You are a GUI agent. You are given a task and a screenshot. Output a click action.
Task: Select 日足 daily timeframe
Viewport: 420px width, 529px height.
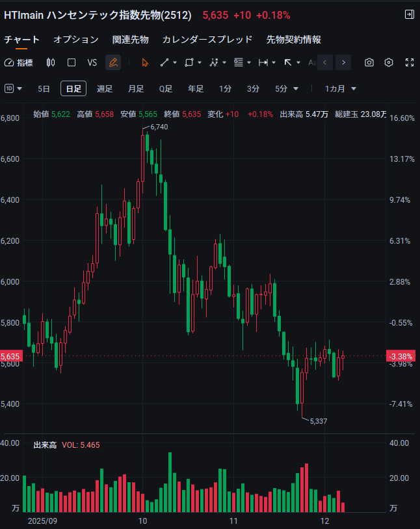(73, 89)
